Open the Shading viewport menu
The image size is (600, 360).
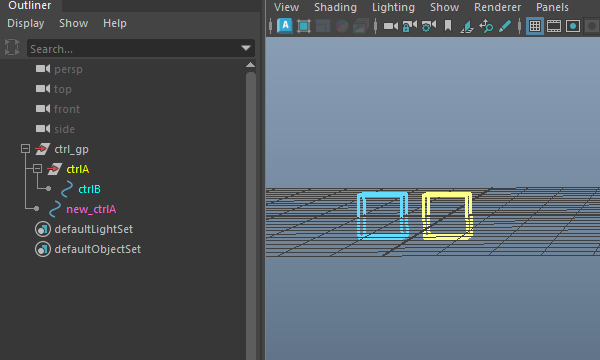pyautogui.click(x=335, y=7)
